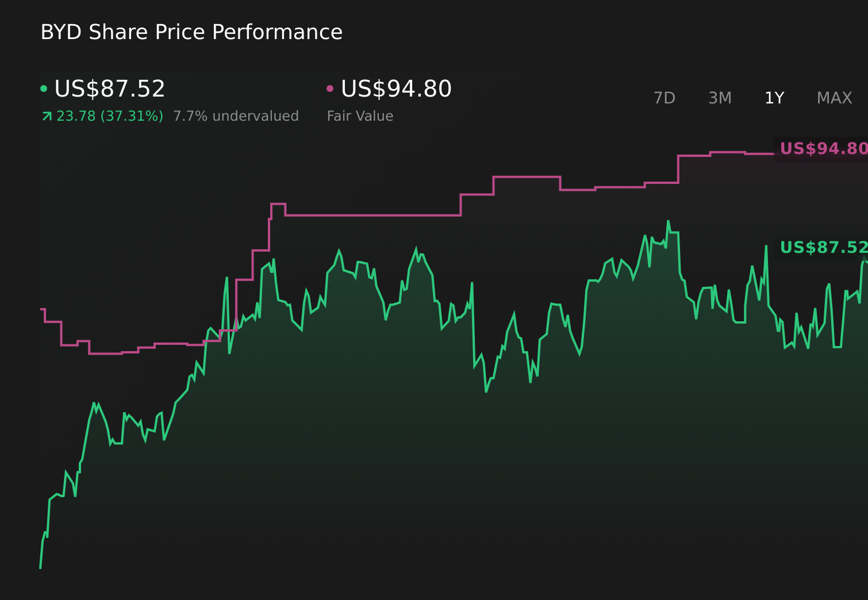
Task: Select the 3M time range
Action: pos(719,98)
